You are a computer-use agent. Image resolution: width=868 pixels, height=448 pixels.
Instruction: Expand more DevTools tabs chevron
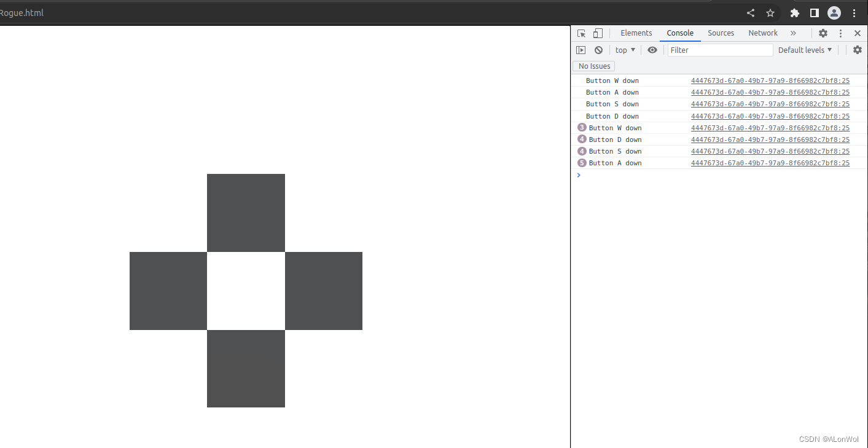point(793,33)
